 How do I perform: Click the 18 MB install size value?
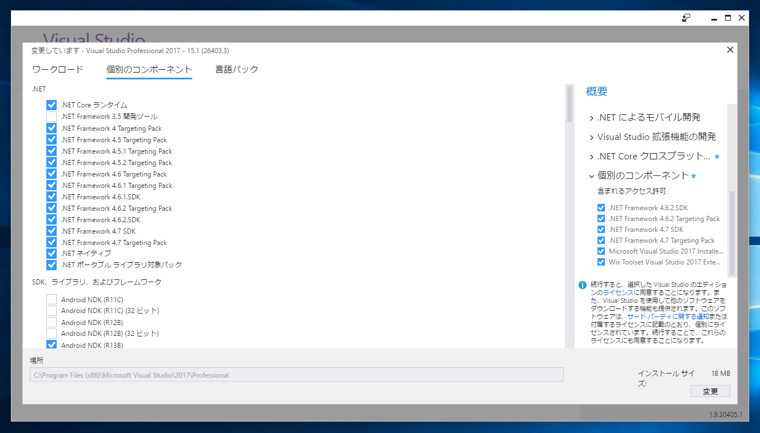pyautogui.click(x=720, y=373)
